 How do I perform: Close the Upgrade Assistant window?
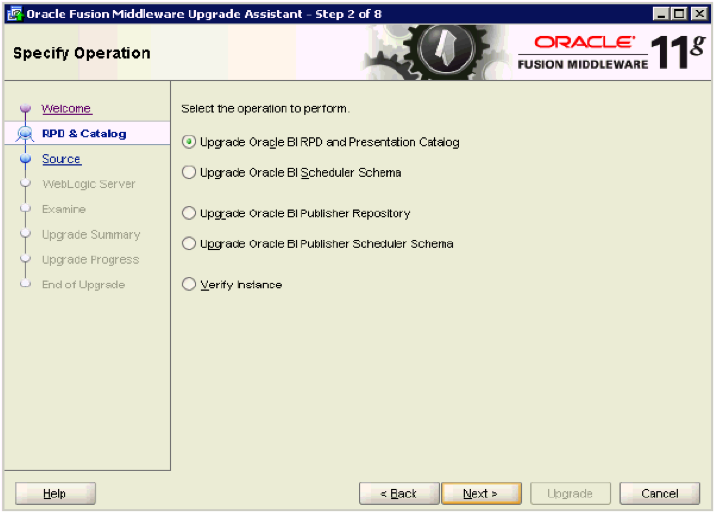pos(699,14)
